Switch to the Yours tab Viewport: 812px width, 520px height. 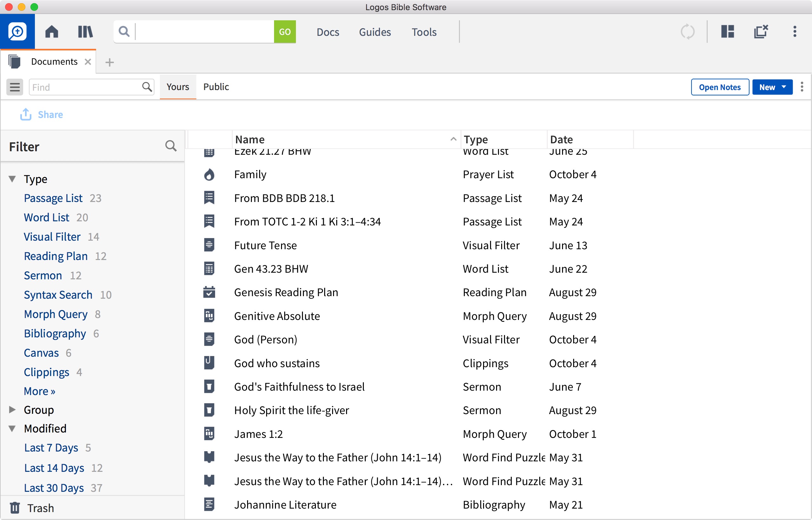(178, 87)
